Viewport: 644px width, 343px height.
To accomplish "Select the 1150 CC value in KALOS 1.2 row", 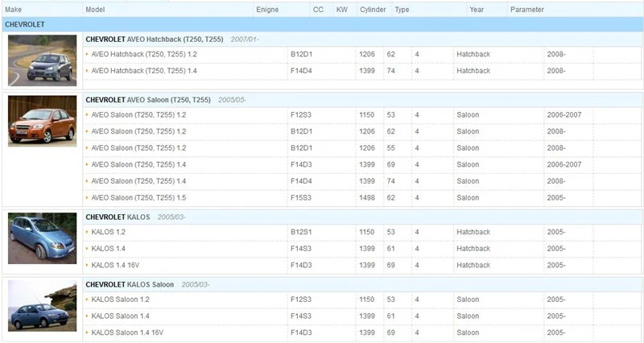I will 367,232.
